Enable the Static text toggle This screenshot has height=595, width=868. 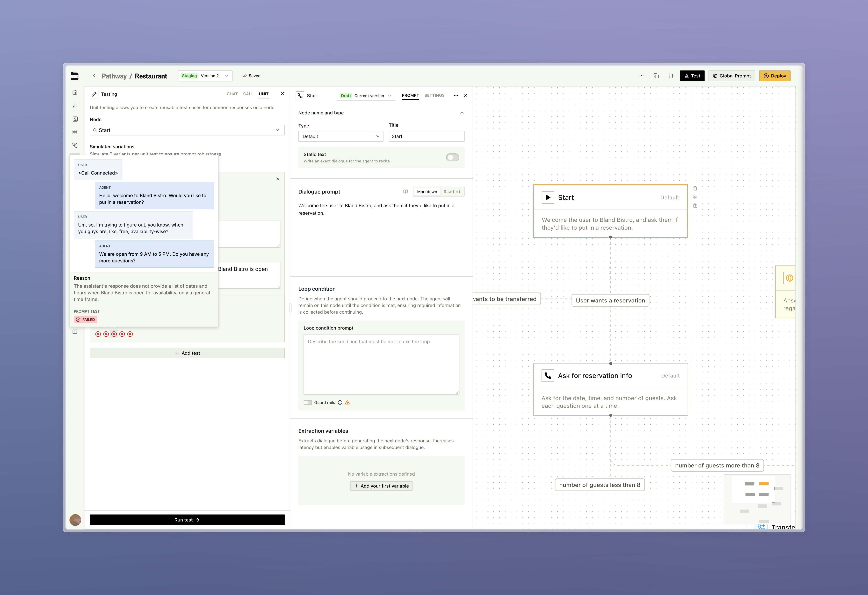click(x=452, y=157)
